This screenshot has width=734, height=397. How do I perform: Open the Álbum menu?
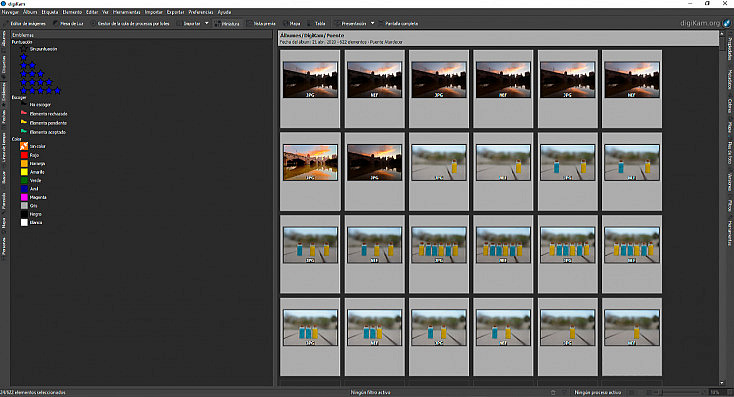(30, 12)
